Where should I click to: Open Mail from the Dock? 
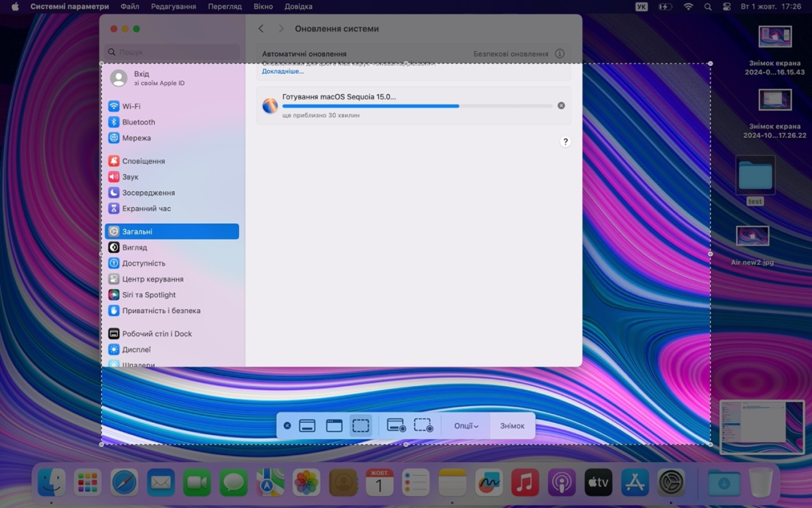161,482
